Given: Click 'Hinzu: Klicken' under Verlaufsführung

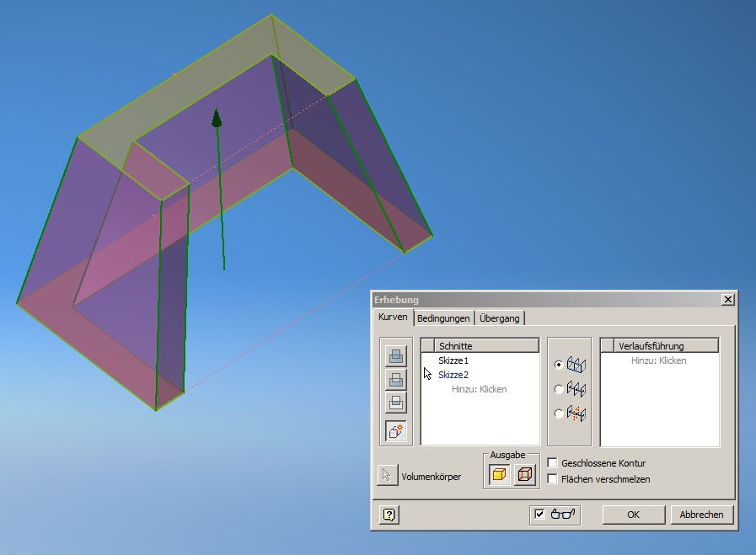Looking at the screenshot, I should tap(658, 360).
